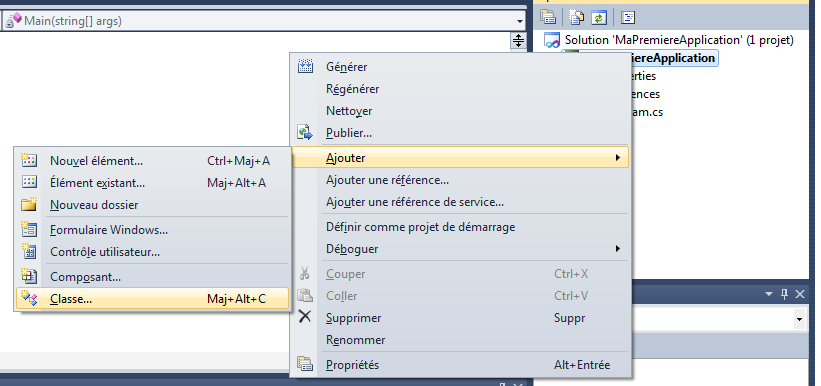Select Nettoyer in the project menu

click(x=461, y=111)
